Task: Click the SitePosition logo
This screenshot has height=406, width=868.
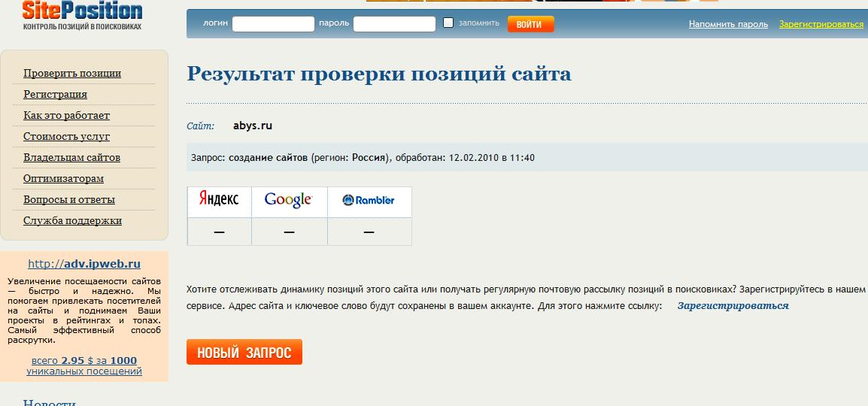Action: pos(82,15)
